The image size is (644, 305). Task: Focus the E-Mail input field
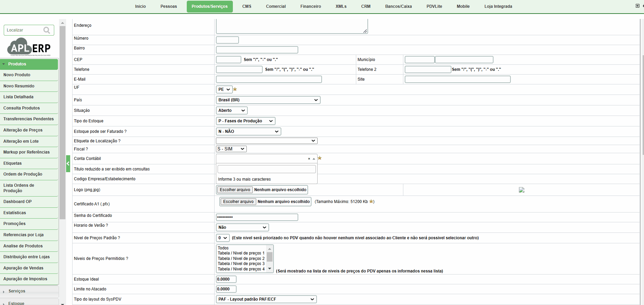point(269,79)
